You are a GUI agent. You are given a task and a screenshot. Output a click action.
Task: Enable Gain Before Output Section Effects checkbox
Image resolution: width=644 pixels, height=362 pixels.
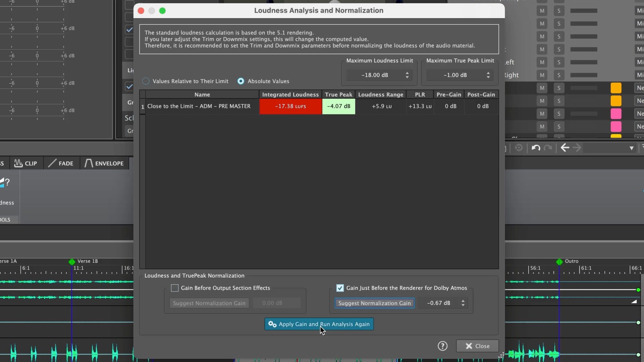(x=175, y=288)
